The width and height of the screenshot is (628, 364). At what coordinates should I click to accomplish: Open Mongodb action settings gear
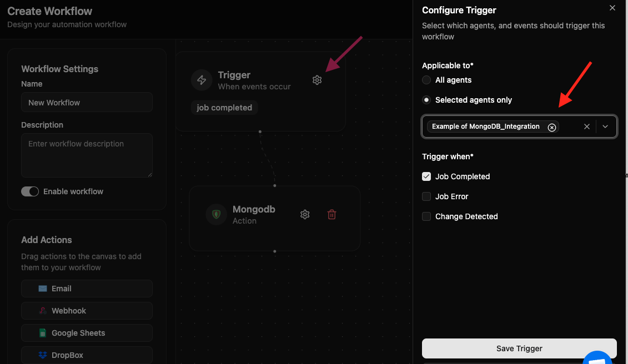point(305,214)
